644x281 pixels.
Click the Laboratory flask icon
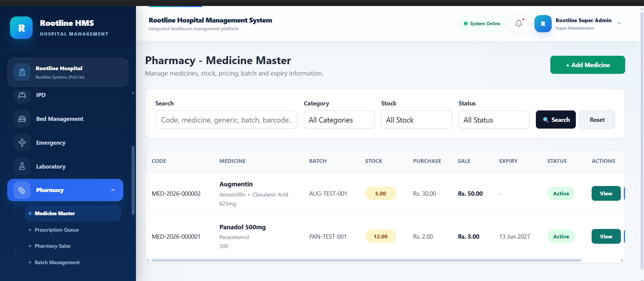[22, 167]
